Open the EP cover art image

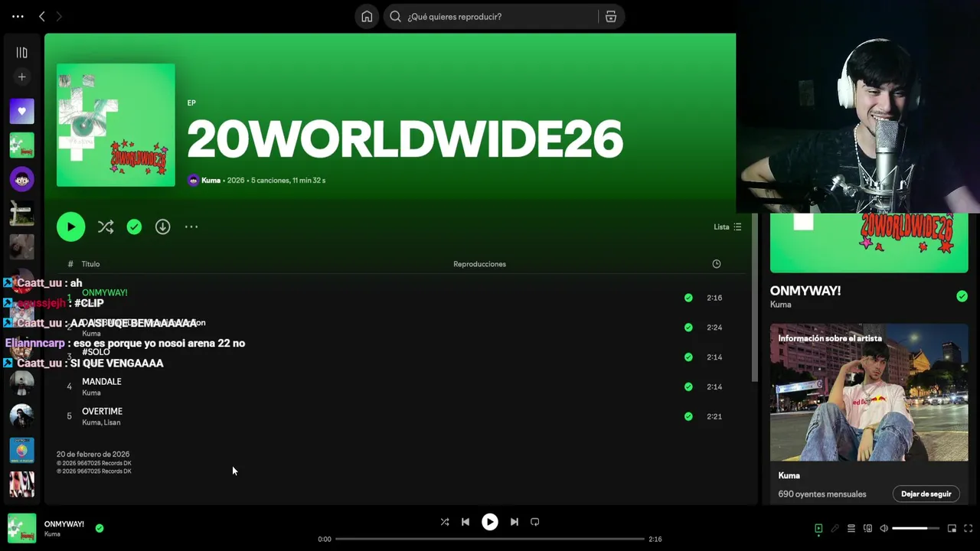(116, 125)
